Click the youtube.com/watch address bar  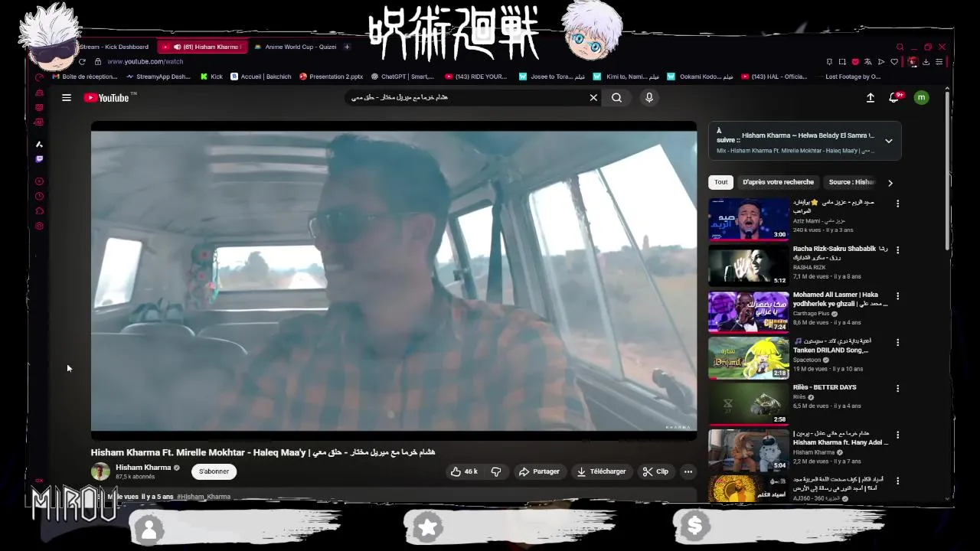click(145, 61)
